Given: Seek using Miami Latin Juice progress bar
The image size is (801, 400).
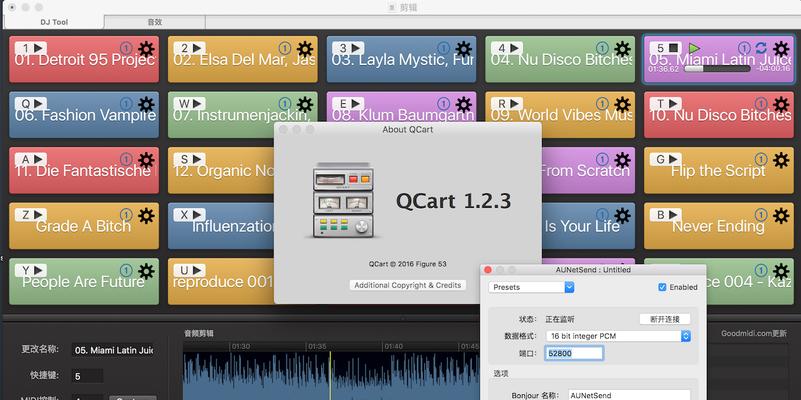Looking at the screenshot, I should coord(717,68).
